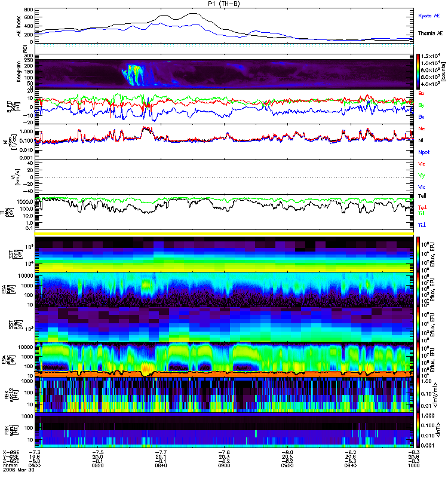Click the blue Ti⊥ legend label
The image size is (448, 478).
(x=422, y=225)
